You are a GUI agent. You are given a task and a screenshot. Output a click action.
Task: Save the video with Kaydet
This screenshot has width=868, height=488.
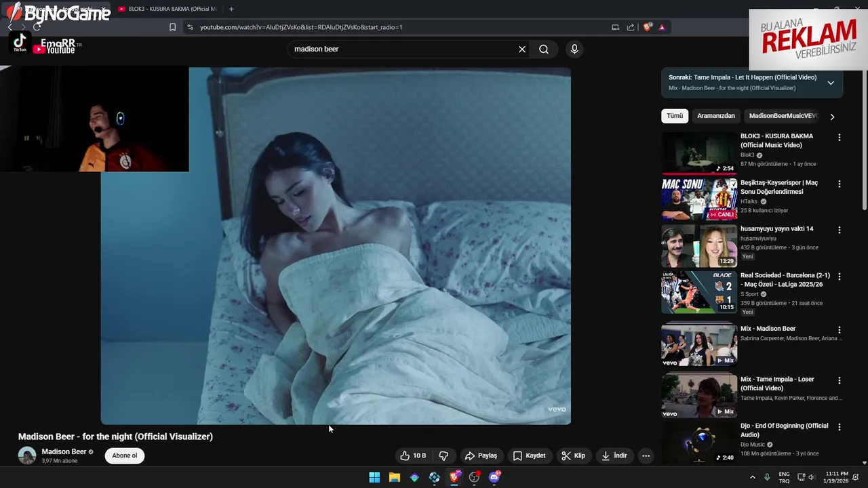coord(529,456)
